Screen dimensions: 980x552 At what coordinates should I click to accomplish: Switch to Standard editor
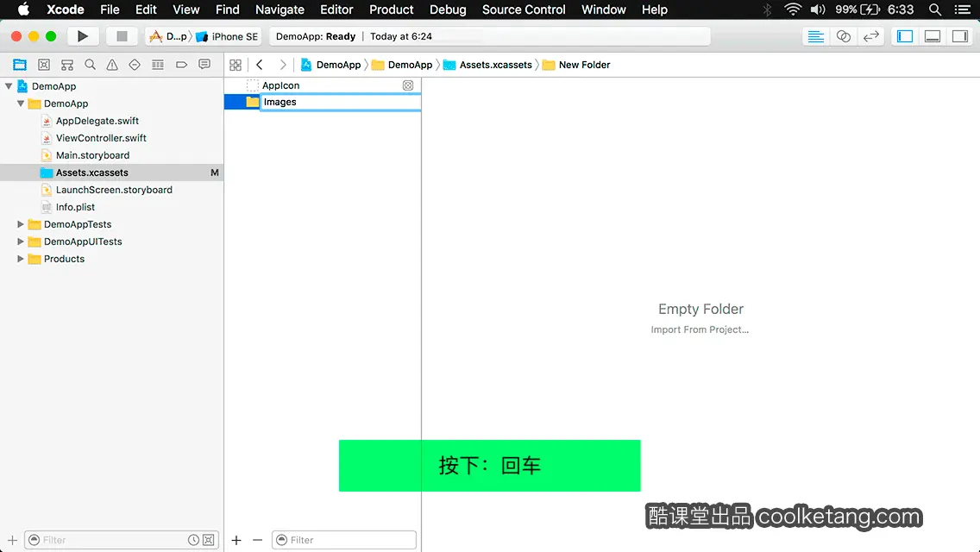pyautogui.click(x=815, y=36)
